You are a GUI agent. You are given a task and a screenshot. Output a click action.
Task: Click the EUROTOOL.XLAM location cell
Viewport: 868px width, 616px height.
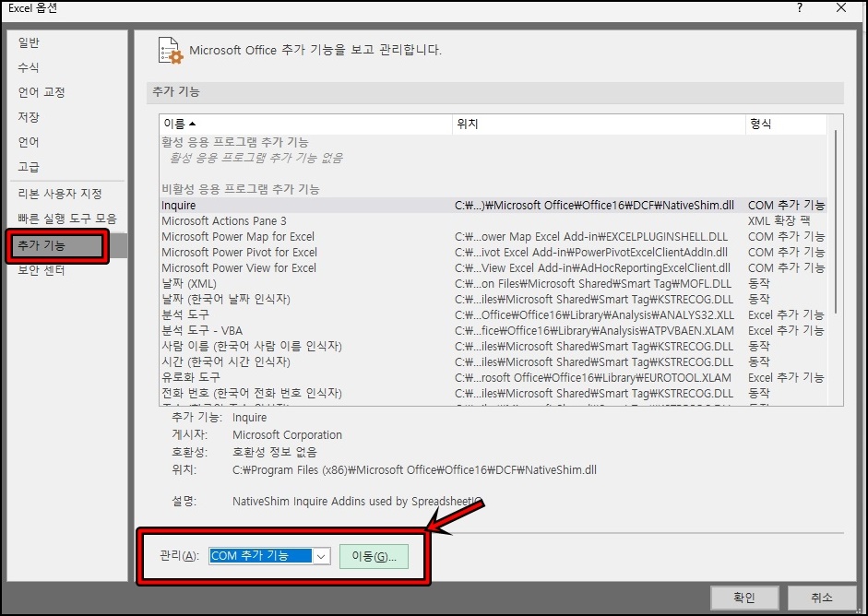pyautogui.click(x=593, y=378)
